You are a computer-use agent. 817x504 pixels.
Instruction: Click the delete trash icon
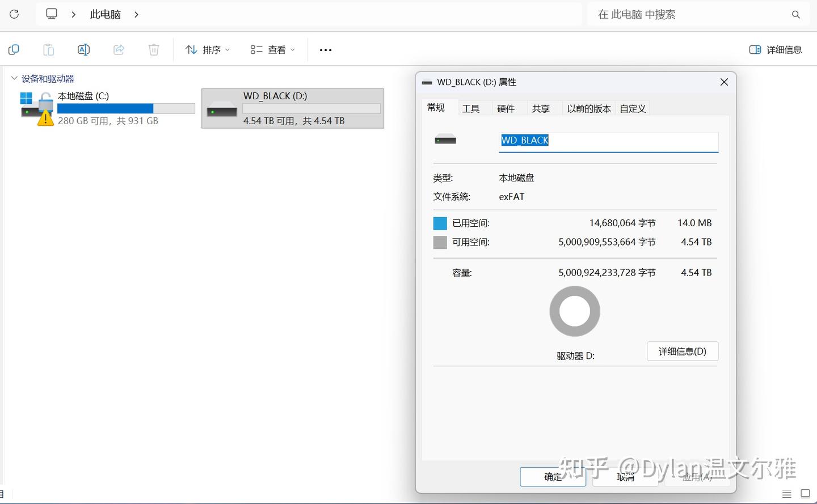coord(154,50)
